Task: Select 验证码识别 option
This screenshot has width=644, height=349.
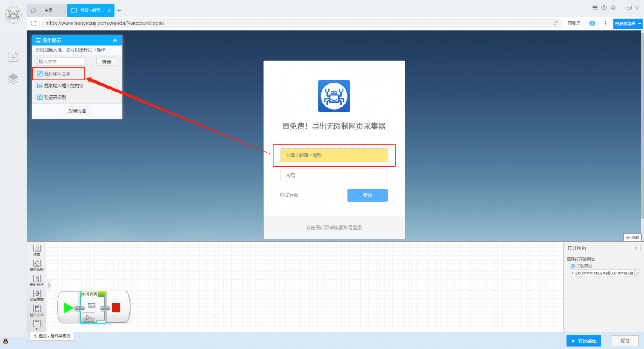Action: tap(52, 97)
